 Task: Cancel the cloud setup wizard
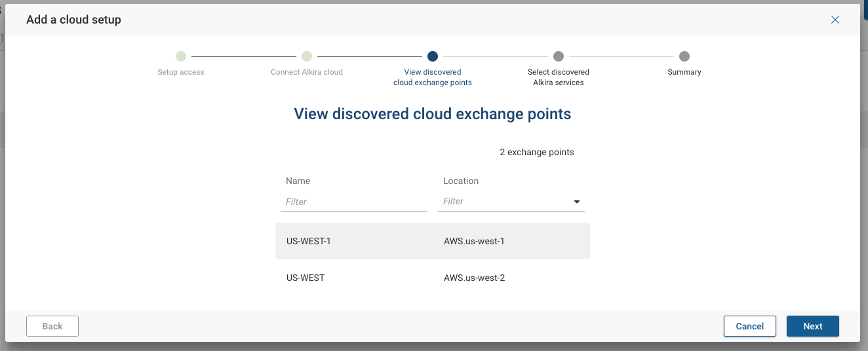click(x=750, y=326)
